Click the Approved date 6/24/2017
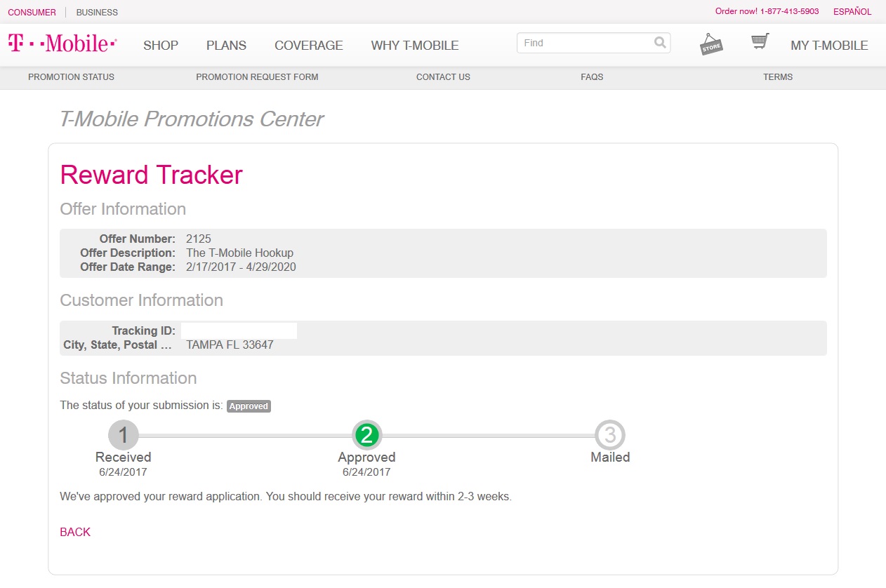Image resolution: width=886 pixels, height=588 pixels. (366, 472)
